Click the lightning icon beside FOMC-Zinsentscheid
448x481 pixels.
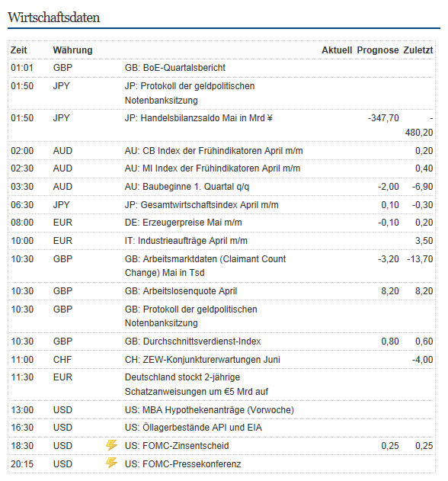(x=111, y=445)
